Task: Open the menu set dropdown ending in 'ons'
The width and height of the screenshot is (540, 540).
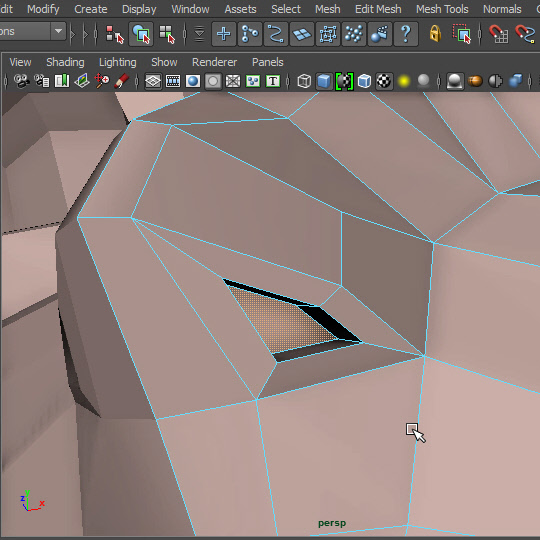Action: pyautogui.click(x=32, y=31)
